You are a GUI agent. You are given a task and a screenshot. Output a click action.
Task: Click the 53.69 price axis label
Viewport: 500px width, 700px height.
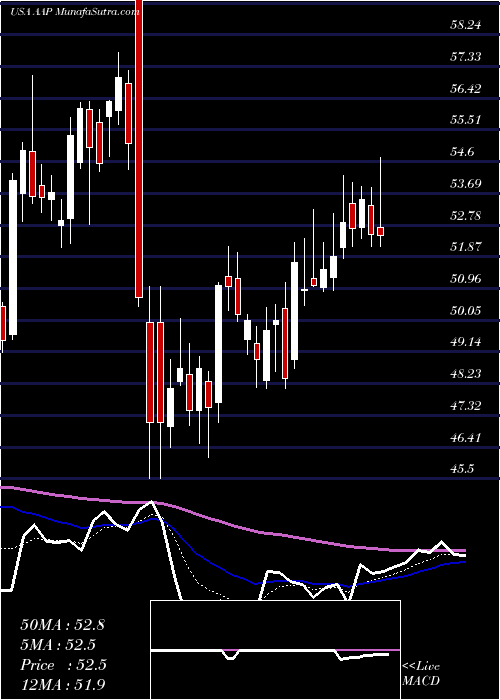coord(465,184)
